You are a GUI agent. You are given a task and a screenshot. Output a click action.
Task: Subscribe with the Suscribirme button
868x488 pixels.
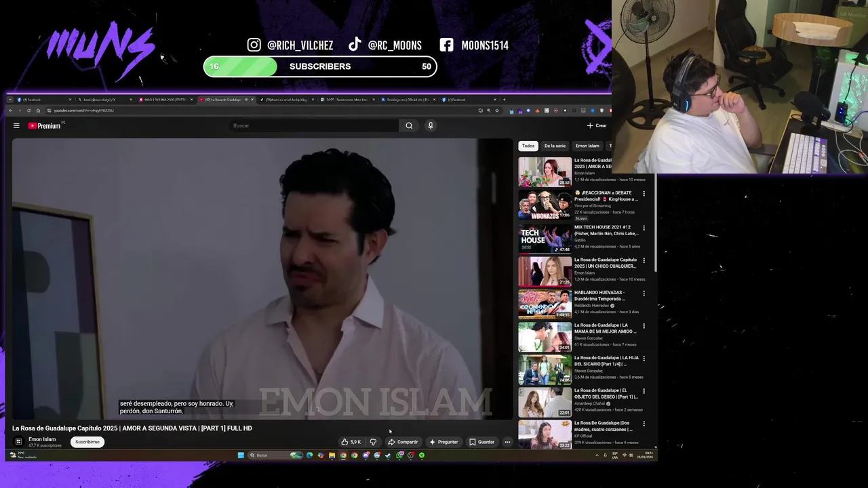click(x=87, y=442)
